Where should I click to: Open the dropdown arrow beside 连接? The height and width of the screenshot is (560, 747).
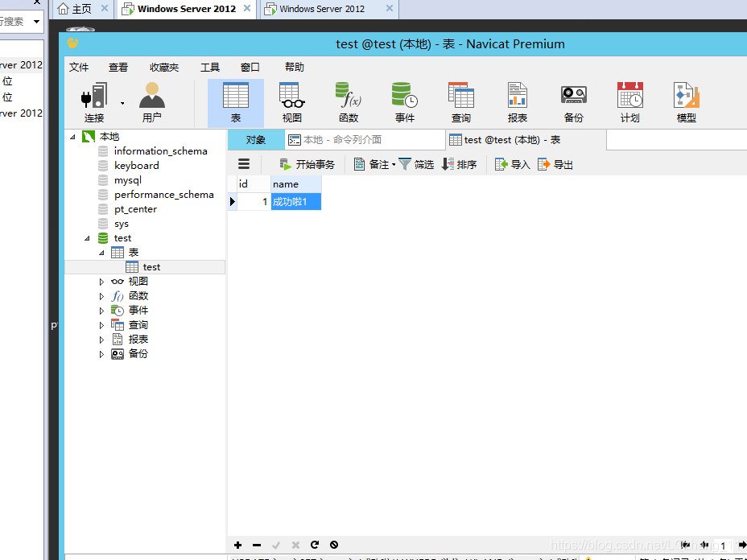[x=122, y=103]
